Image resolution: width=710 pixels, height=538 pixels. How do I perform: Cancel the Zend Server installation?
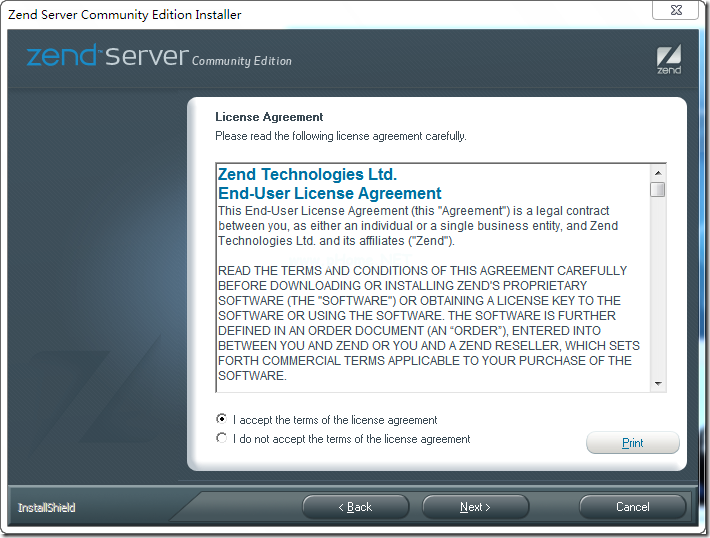point(632,507)
